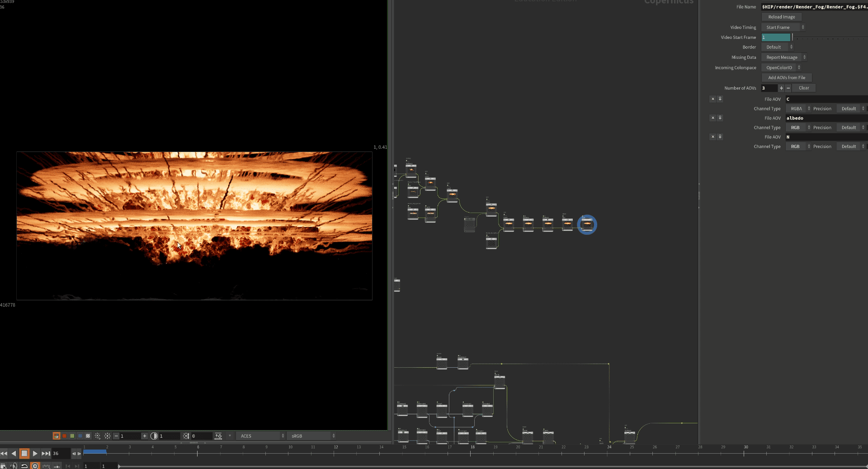This screenshot has height=469, width=868.
Task: Show the alpha channel in viewer
Action: 88,436
